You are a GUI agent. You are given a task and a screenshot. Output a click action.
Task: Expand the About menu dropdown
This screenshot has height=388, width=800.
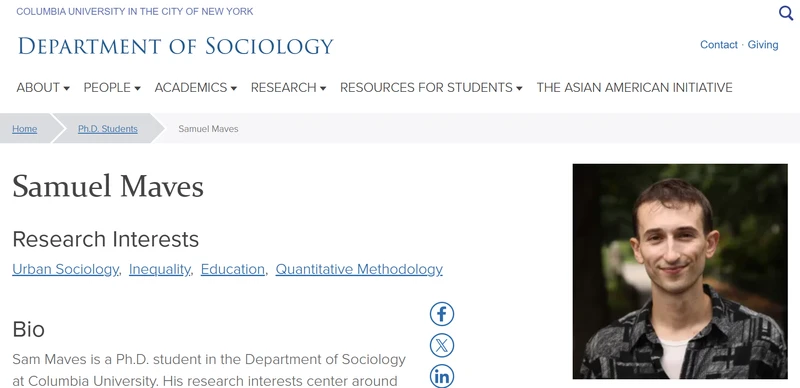pos(43,88)
